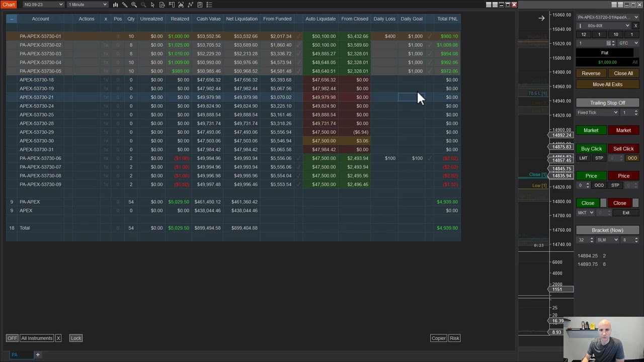Click the X button next to All Instruments

tap(58, 338)
